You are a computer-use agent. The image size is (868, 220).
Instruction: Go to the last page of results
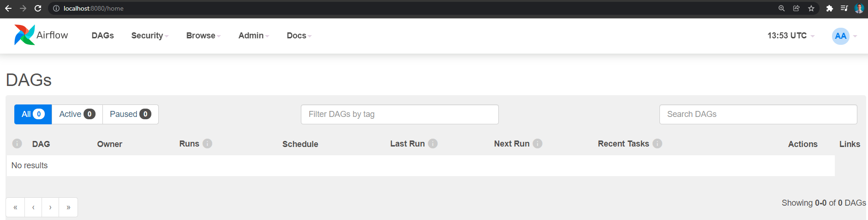click(68, 208)
